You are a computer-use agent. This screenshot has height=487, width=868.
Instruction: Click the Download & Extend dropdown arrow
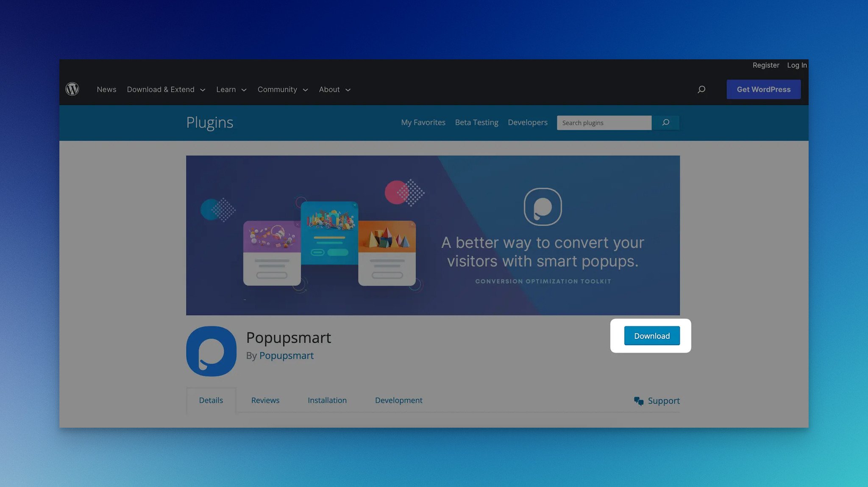[x=203, y=89]
